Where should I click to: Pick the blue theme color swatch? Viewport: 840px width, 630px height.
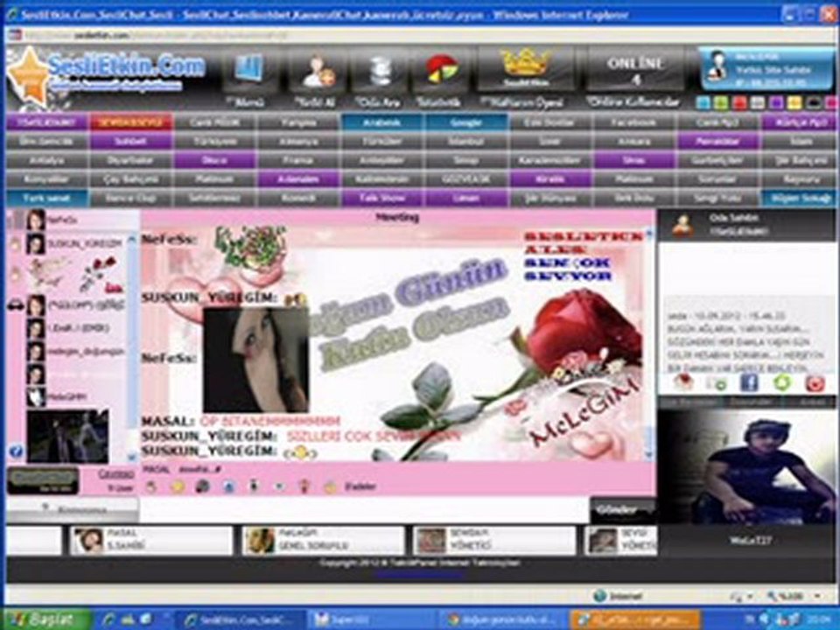(x=703, y=103)
